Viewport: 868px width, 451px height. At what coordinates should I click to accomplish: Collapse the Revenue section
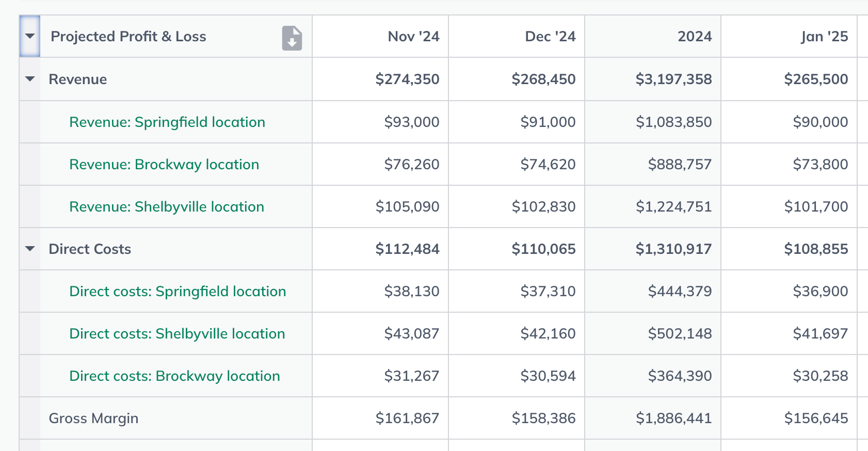(30, 79)
